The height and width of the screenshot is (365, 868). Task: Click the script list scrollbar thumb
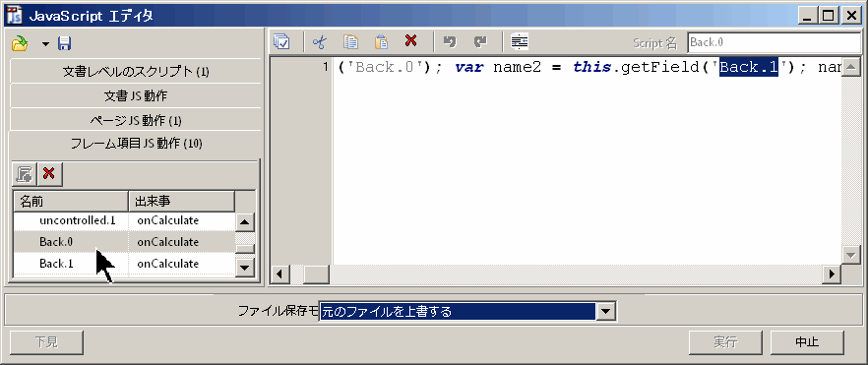(x=245, y=248)
